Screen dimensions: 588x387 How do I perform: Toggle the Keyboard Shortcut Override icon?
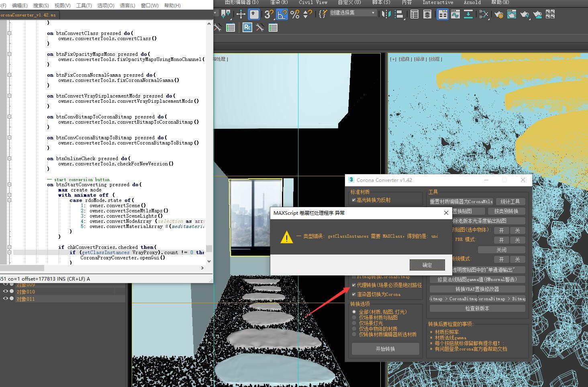(x=254, y=14)
